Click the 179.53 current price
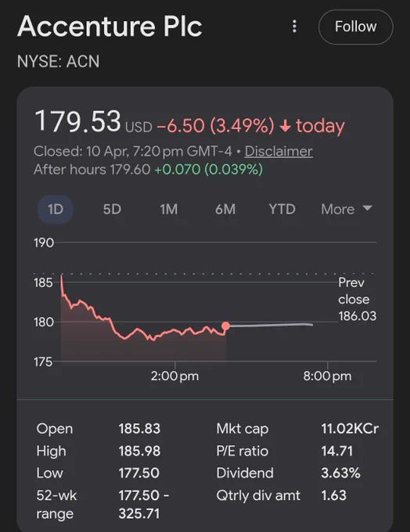Image resolution: width=410 pixels, height=532 pixels. click(x=77, y=120)
